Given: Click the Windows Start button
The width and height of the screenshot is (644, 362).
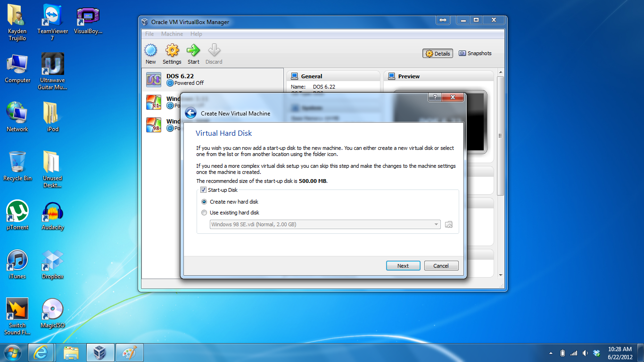Looking at the screenshot, I should (x=13, y=353).
